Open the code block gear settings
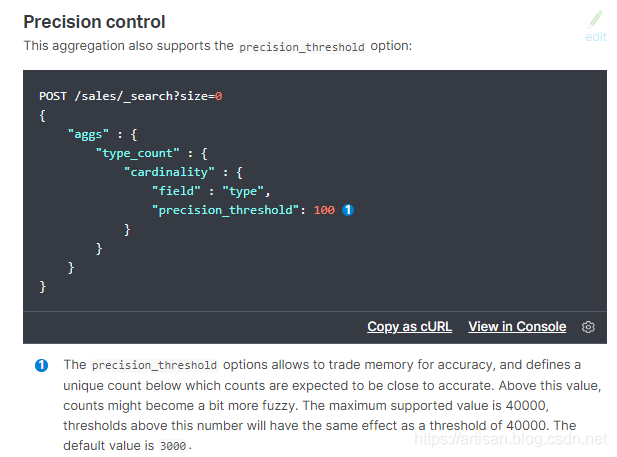617x457 pixels. click(x=588, y=327)
